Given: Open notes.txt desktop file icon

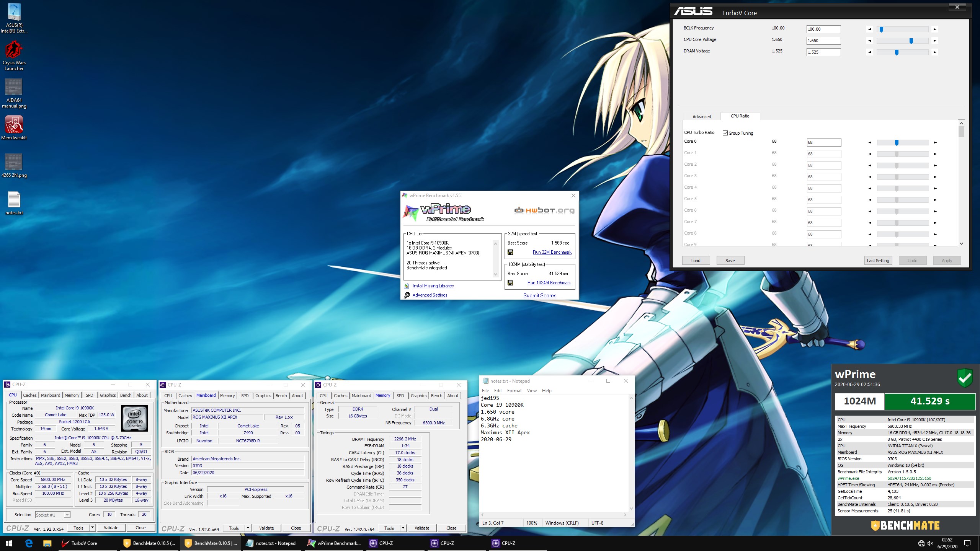Looking at the screenshot, I should click(x=14, y=203).
